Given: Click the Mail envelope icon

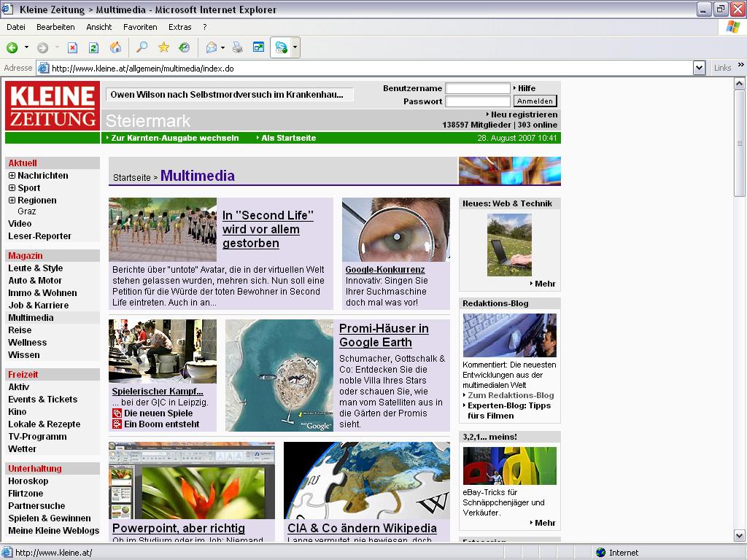Looking at the screenshot, I should pyautogui.click(x=211, y=47).
